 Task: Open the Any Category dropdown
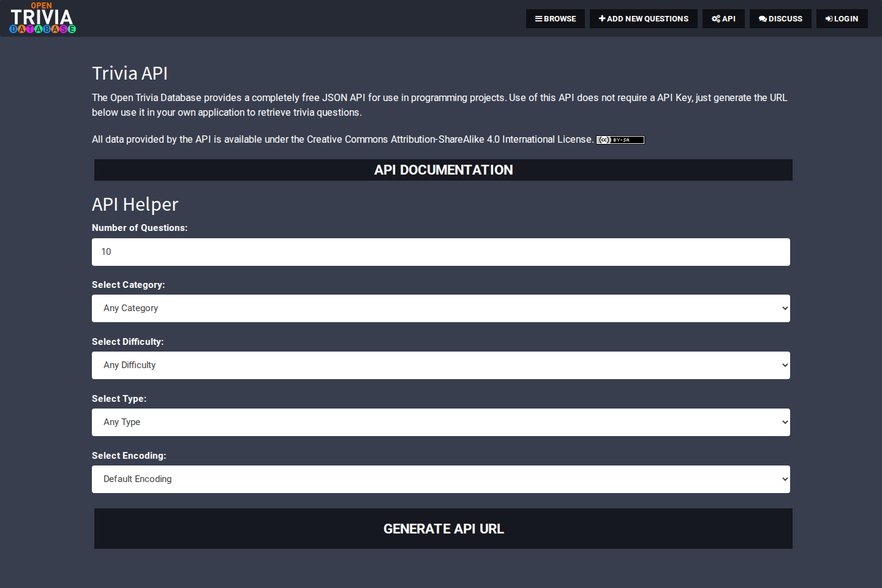pos(441,308)
